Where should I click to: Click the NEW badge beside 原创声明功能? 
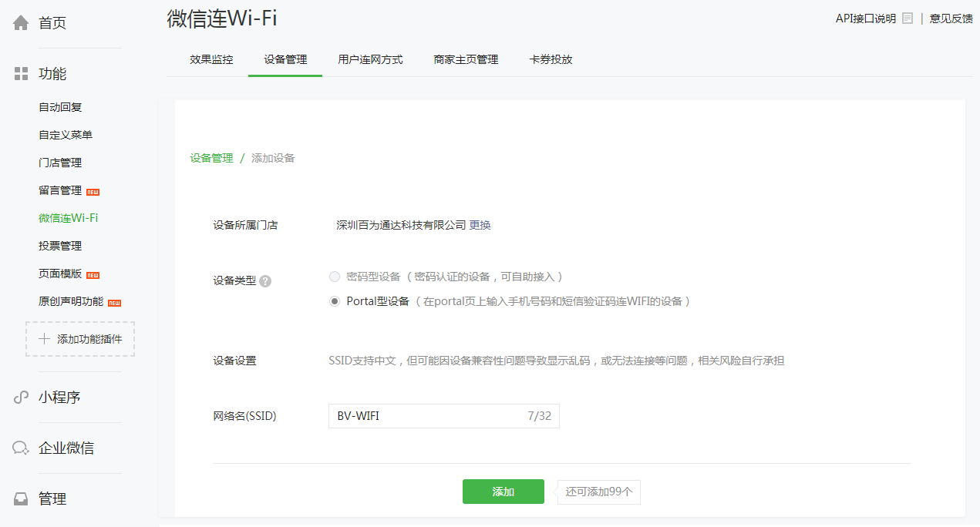[114, 302]
